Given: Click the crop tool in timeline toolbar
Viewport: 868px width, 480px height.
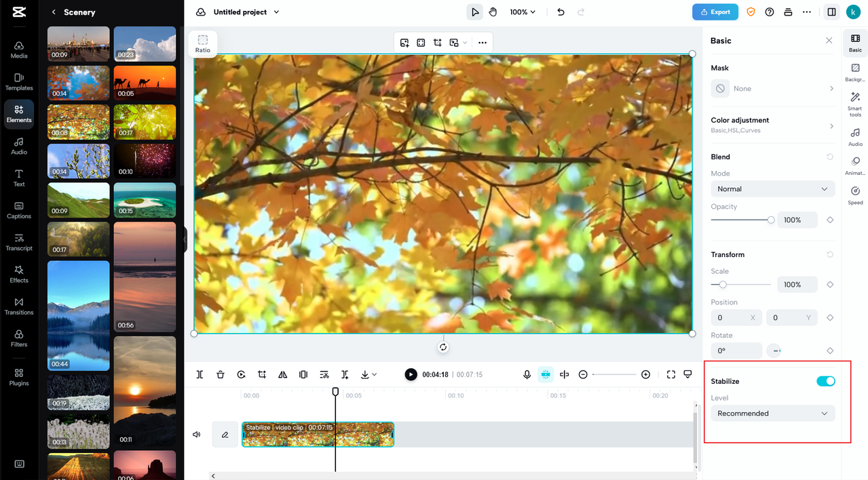Looking at the screenshot, I should [x=262, y=374].
